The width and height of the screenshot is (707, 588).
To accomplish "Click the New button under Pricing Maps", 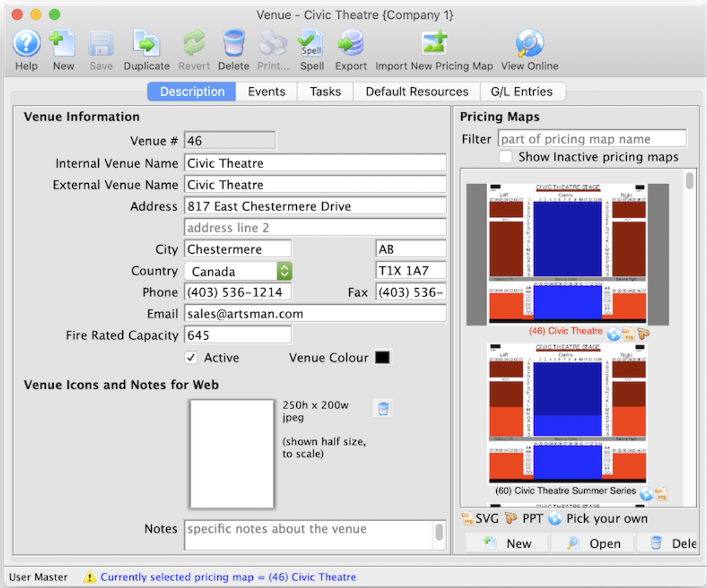I will coord(507,543).
